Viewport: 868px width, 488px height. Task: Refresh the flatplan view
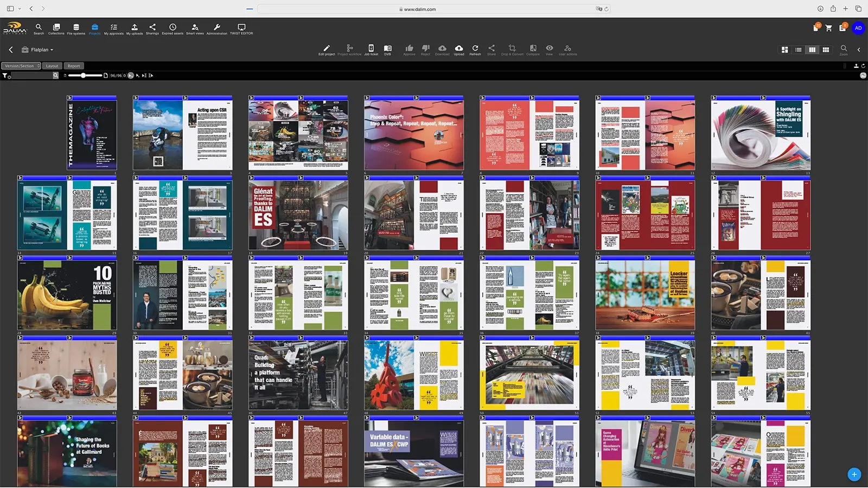point(475,50)
